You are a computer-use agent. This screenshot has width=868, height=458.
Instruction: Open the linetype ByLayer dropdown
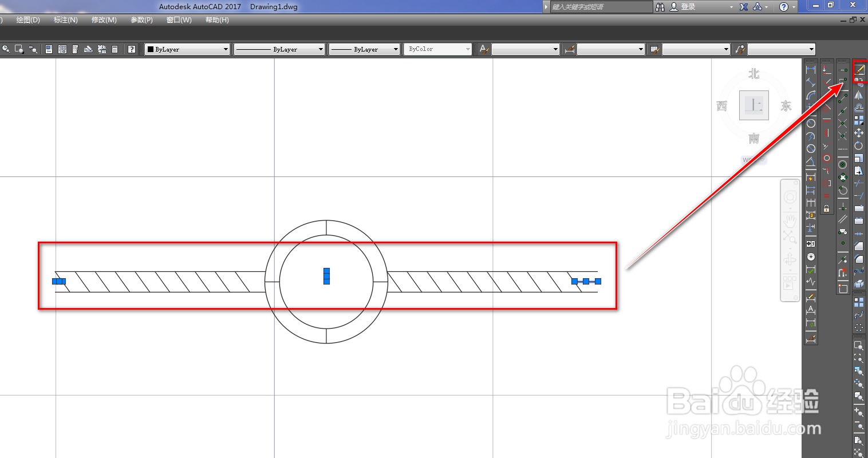point(279,49)
